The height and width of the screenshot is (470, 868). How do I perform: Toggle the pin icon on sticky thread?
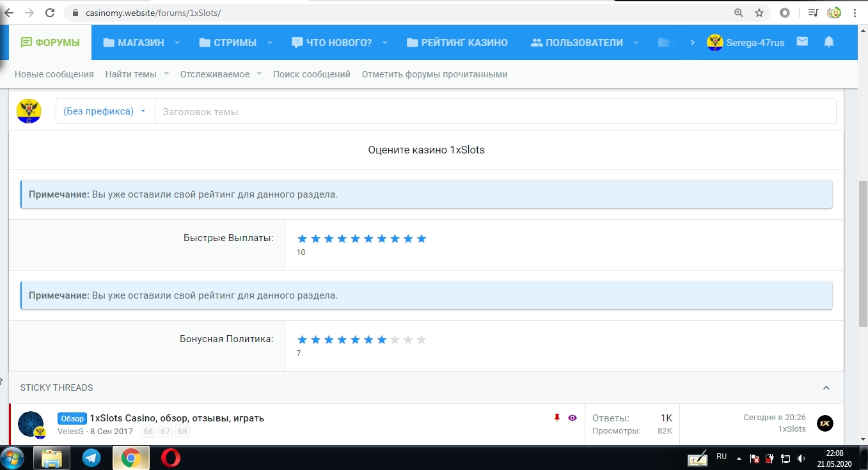556,418
